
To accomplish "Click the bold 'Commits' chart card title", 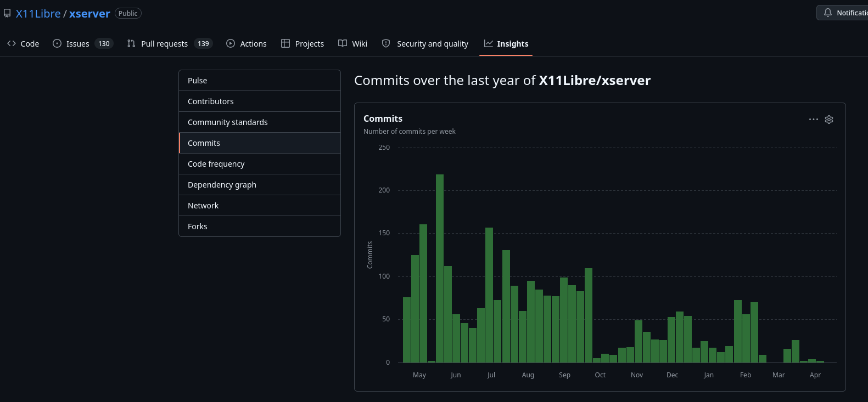I will tap(383, 118).
